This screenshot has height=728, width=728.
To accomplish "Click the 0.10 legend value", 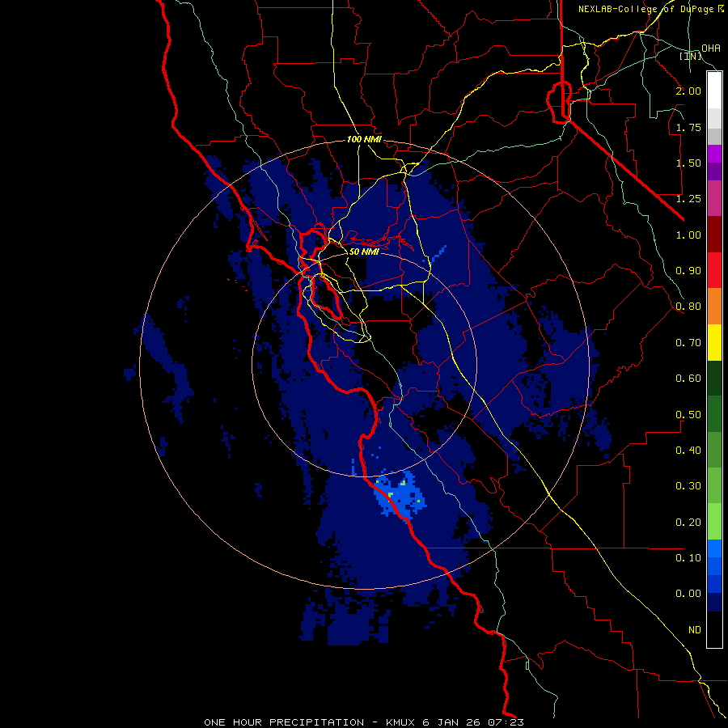I will pyautogui.click(x=688, y=558).
